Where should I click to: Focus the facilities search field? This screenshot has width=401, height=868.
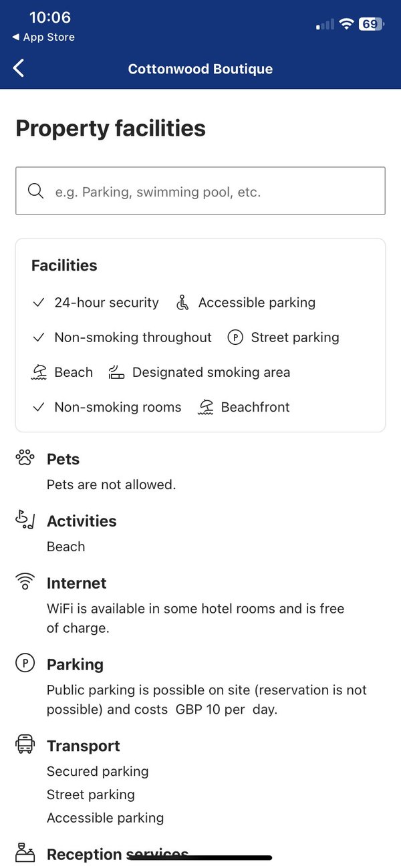[x=200, y=191]
